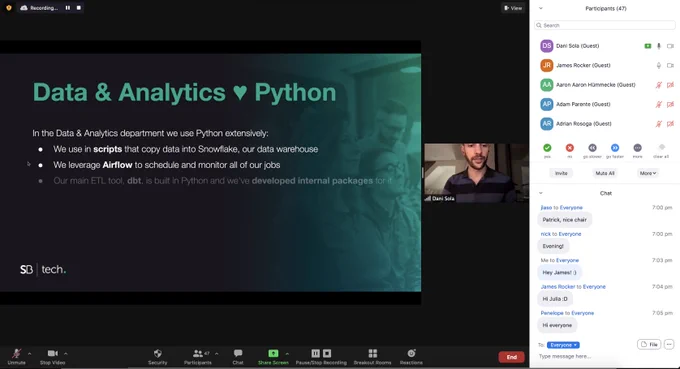Screen dimensions: 680x369
Task: Open the View layout menu
Action: 513,8
